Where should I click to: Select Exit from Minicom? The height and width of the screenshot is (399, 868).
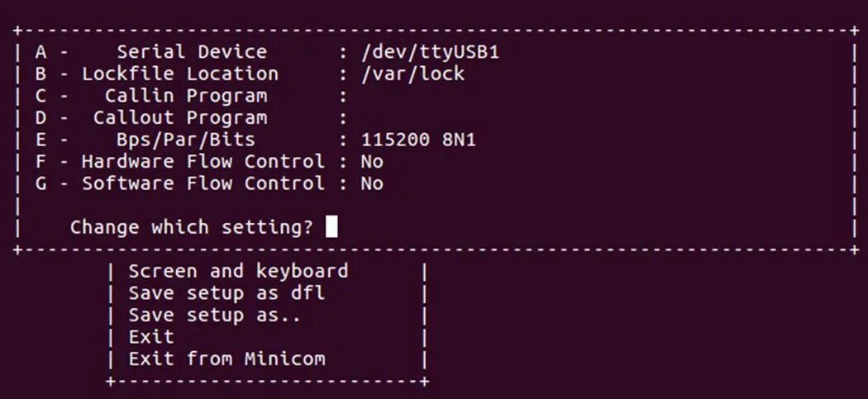[x=227, y=359]
